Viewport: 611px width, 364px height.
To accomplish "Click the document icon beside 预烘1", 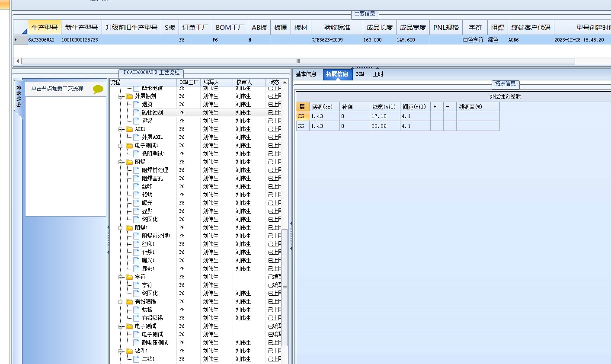I will pyautogui.click(x=136, y=252).
